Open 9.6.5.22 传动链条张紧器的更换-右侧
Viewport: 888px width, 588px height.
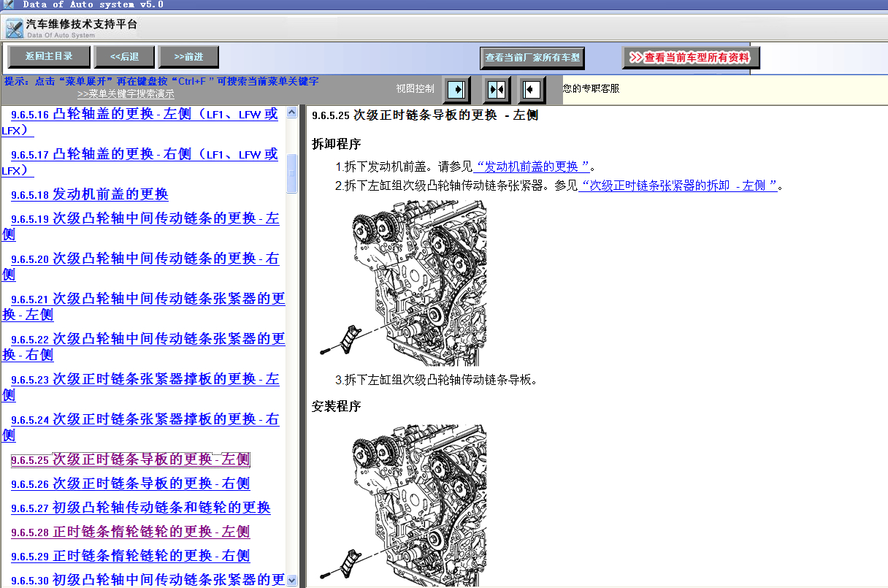tap(143, 347)
